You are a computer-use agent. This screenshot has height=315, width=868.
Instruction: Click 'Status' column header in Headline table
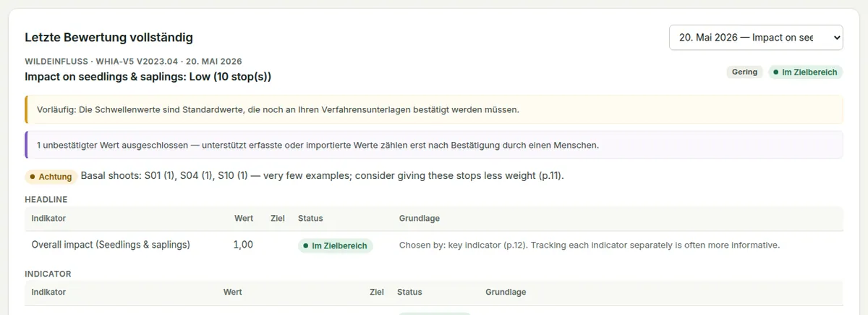pyautogui.click(x=310, y=218)
